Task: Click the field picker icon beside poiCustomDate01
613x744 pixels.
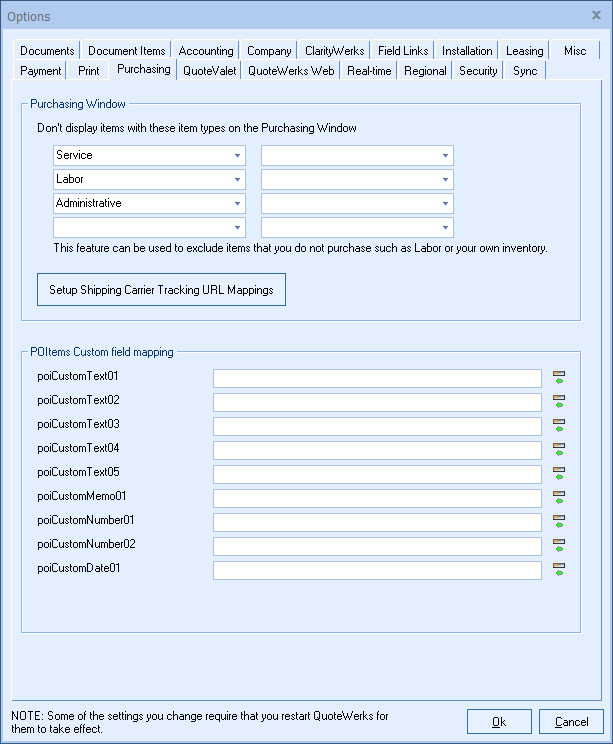Action: 559,570
